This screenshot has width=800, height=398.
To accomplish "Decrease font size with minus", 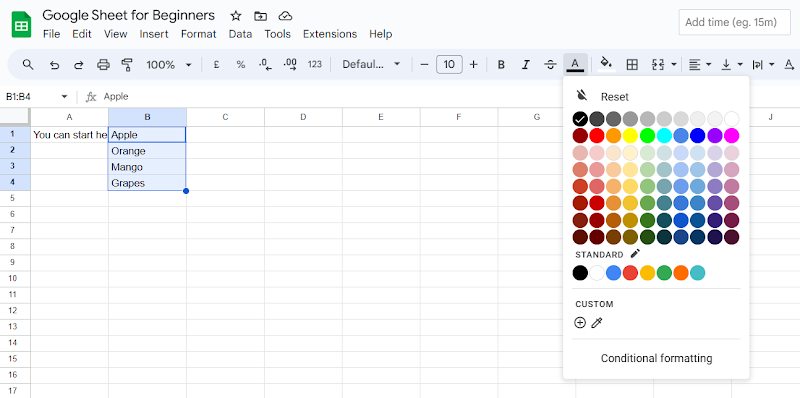I will coord(424,65).
